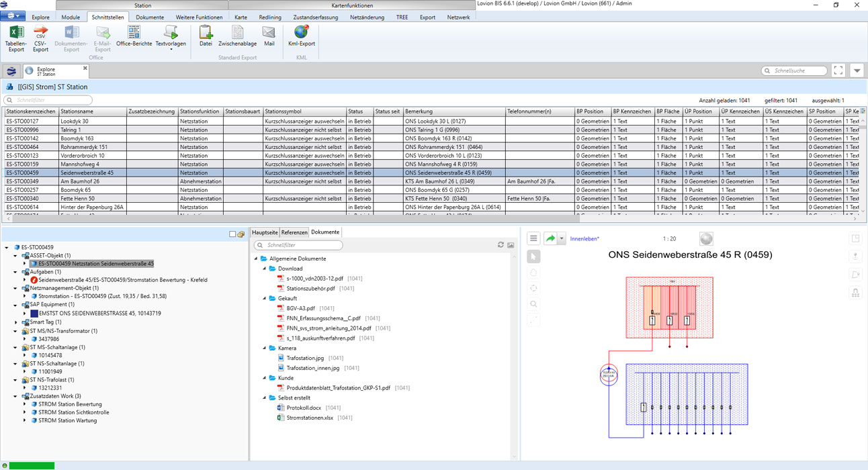Collapse Allgemeine Dokumente folder
The image size is (868, 470).
256,258
